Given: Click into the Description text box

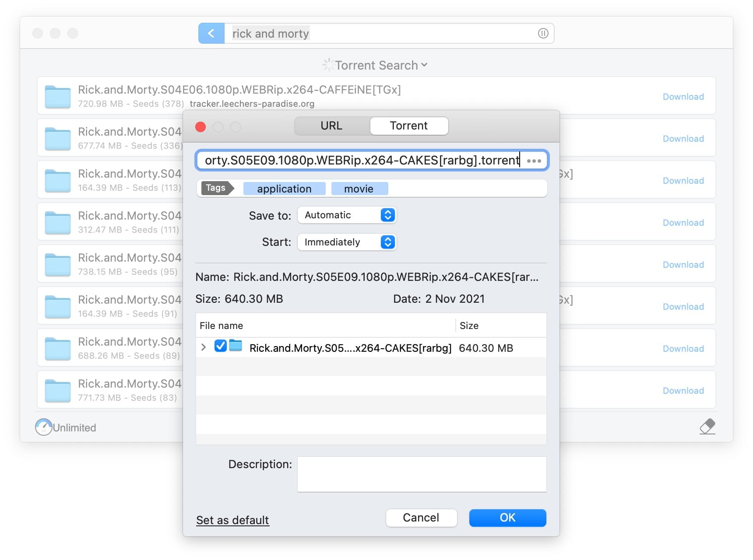Looking at the screenshot, I should (422, 474).
